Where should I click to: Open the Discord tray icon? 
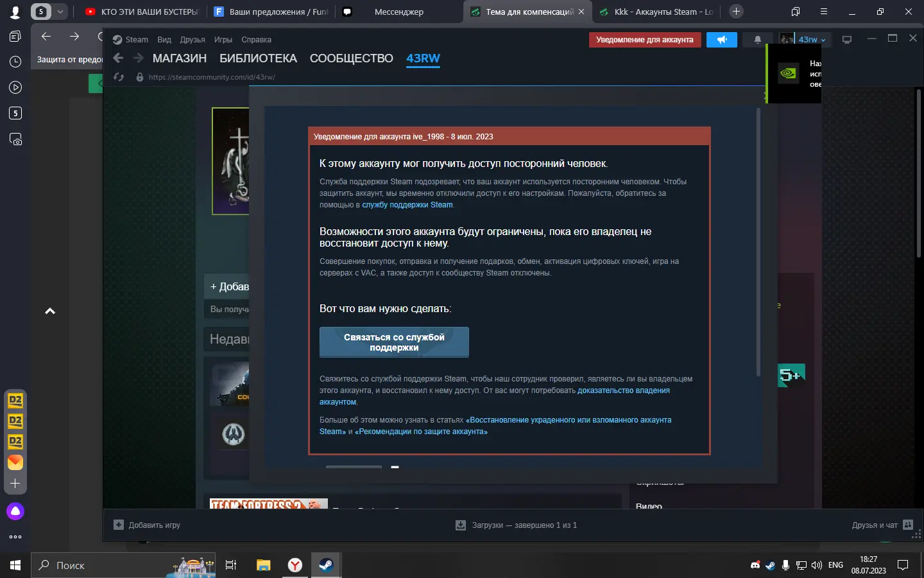[755, 566]
